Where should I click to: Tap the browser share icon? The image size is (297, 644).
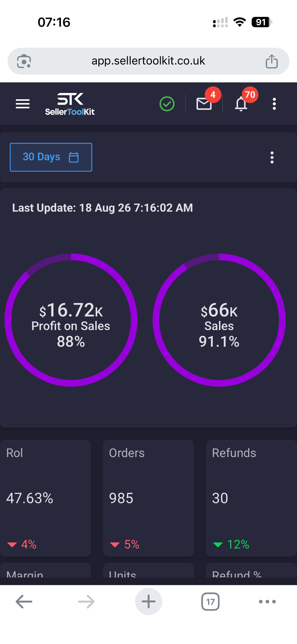pyautogui.click(x=272, y=61)
